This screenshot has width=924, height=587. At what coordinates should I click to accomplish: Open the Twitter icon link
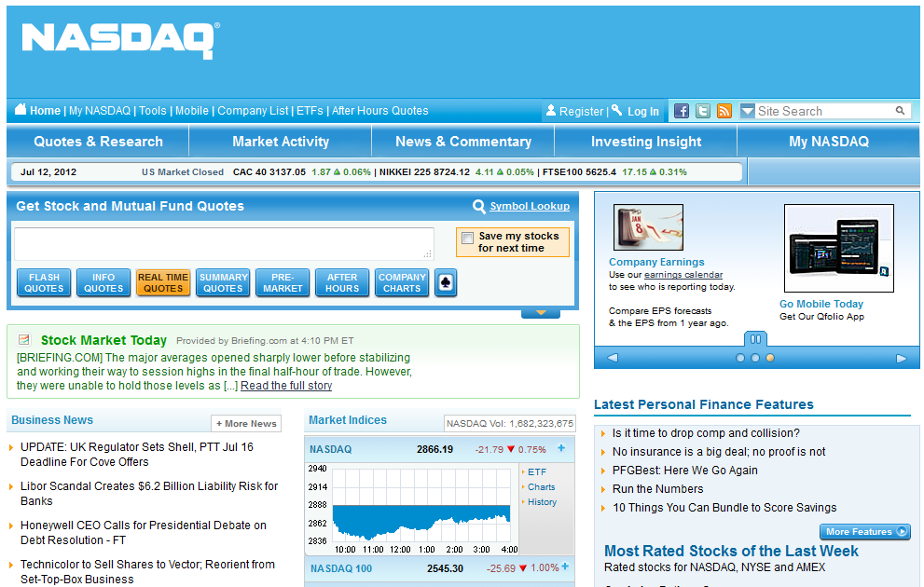(x=703, y=111)
